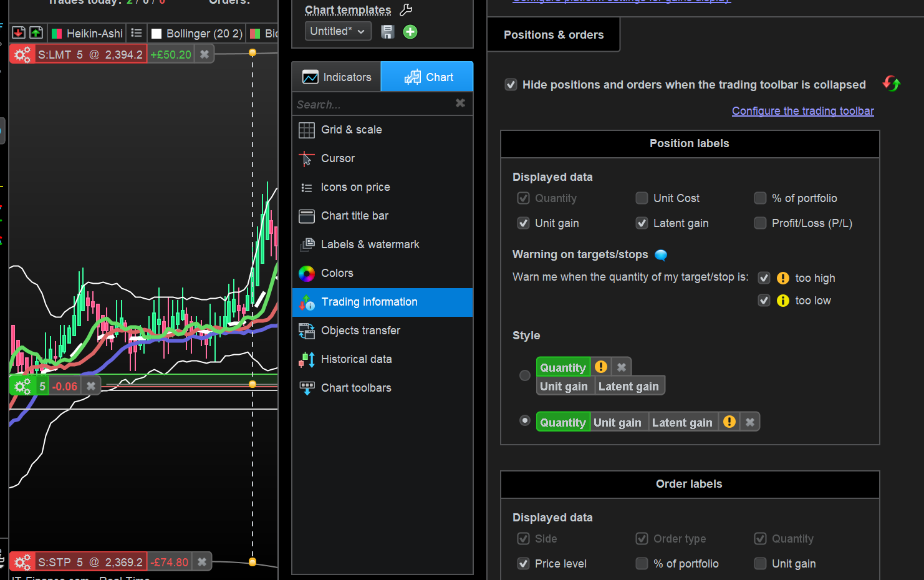
Task: Select the Positions & orders tab
Action: [x=554, y=35]
